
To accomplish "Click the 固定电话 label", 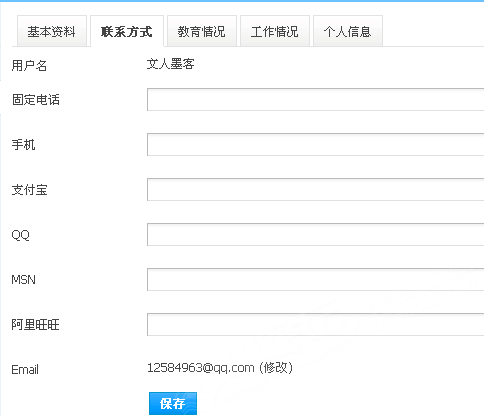I will tap(36, 100).
